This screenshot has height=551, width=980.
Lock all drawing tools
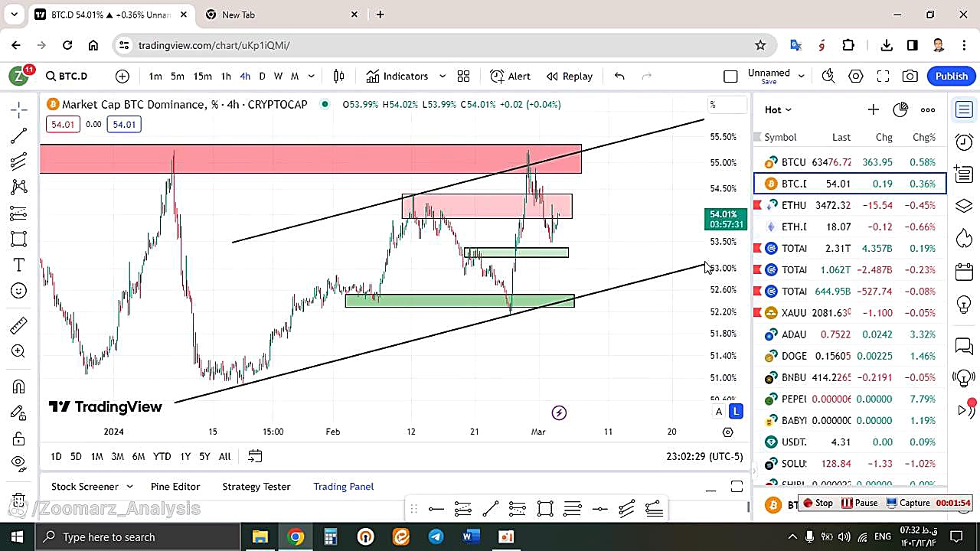tap(18, 438)
